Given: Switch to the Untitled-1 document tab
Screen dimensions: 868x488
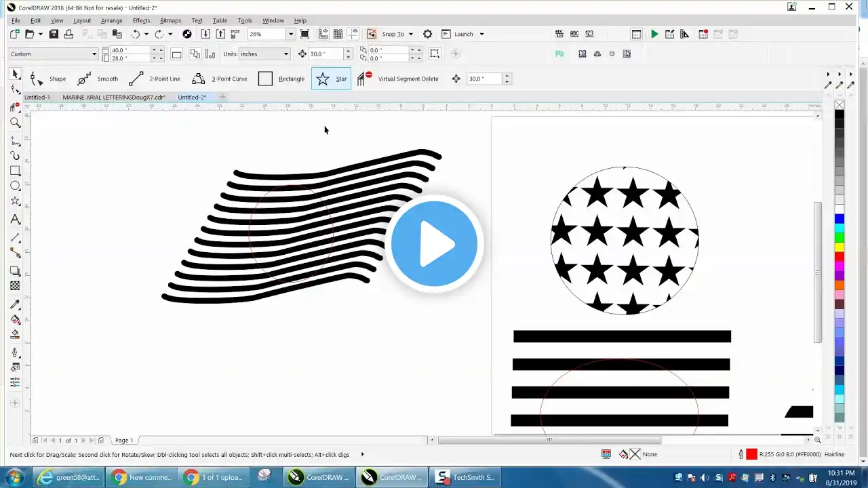Looking at the screenshot, I should [37, 97].
